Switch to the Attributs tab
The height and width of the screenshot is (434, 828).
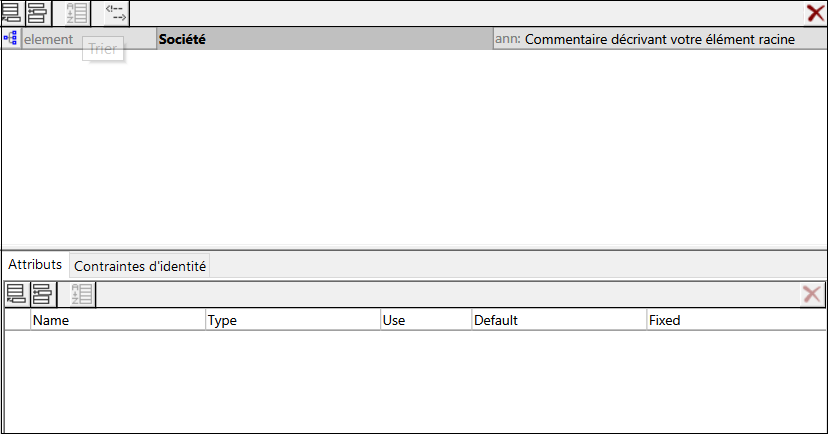click(x=35, y=265)
